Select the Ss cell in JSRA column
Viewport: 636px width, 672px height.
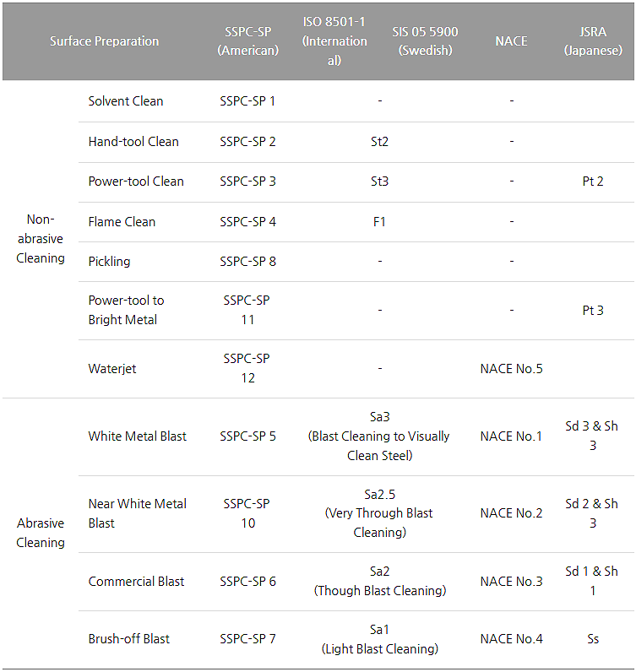(593, 639)
